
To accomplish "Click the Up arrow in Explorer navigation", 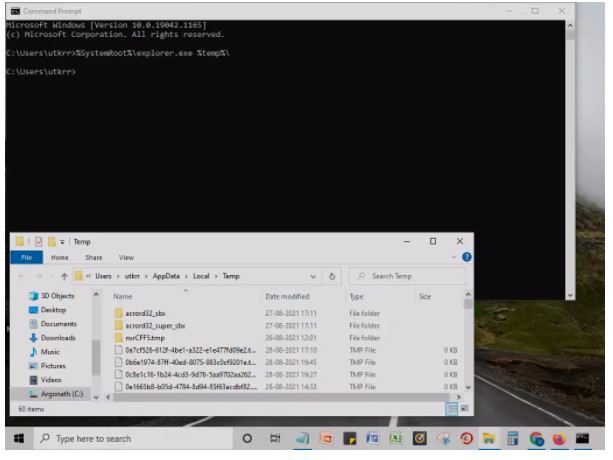I will [x=64, y=276].
